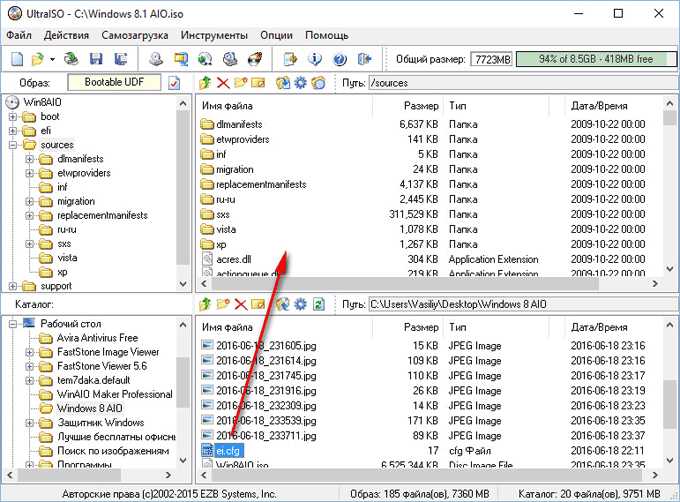Select the WinAIO Maker Professional folder in tree
This screenshot has height=502, width=680.
point(115,394)
